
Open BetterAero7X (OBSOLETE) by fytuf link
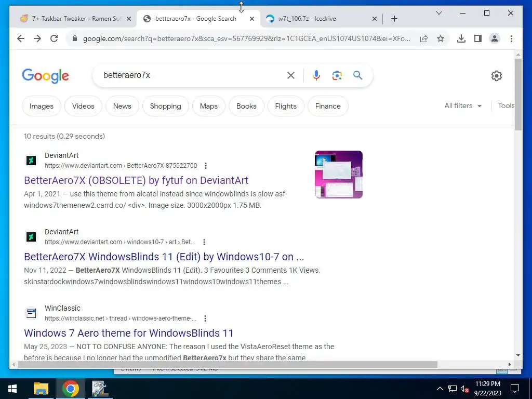pyautogui.click(x=136, y=180)
